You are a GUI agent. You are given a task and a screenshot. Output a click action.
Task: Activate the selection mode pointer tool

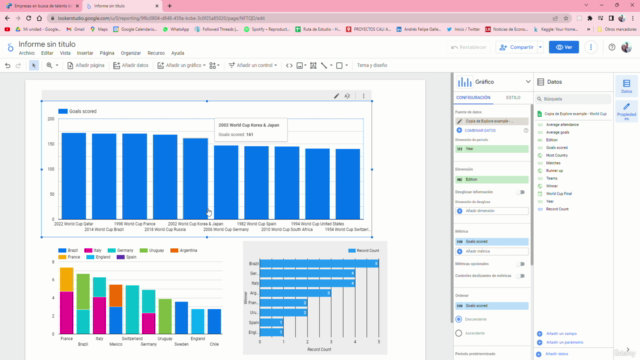pyautogui.click(x=34, y=65)
